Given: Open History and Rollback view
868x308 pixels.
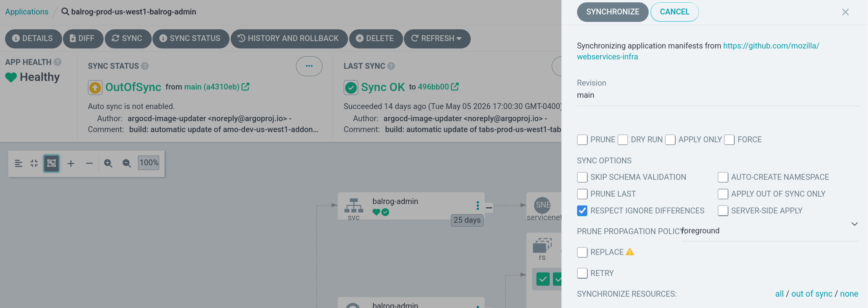Looking at the screenshot, I should [289, 38].
